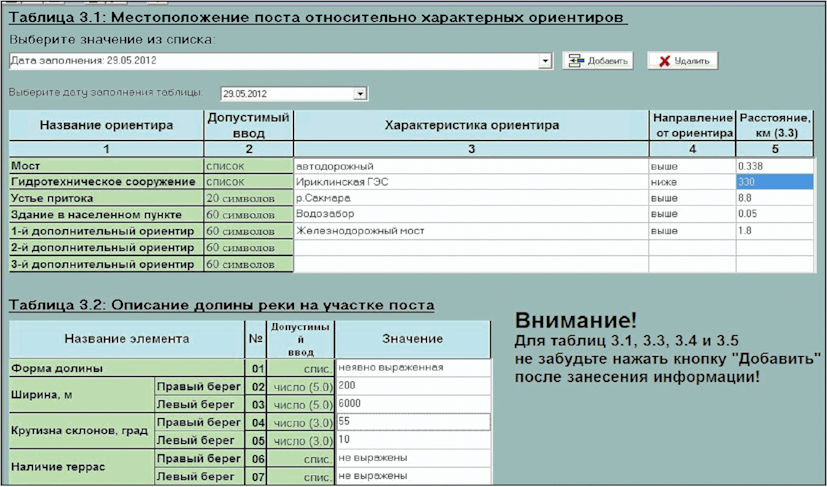827x487 pixels.
Task: Select left bank width value 6000
Action: 413,404
